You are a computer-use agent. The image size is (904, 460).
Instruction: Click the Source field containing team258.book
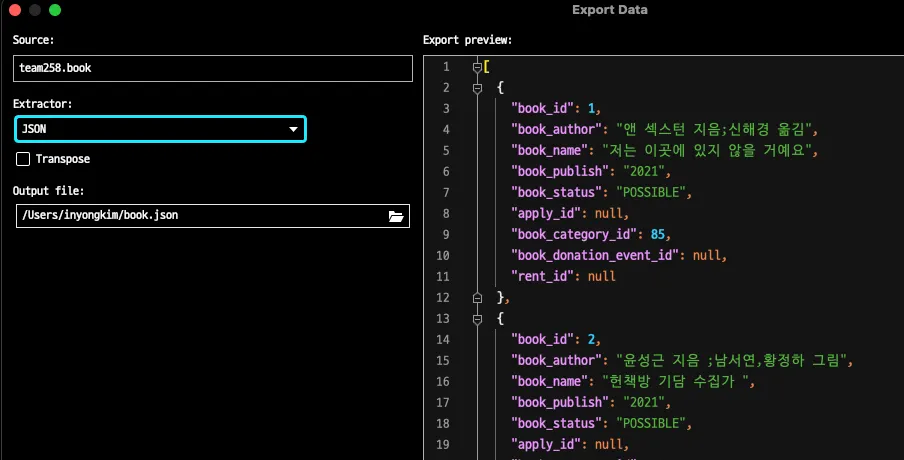214,68
